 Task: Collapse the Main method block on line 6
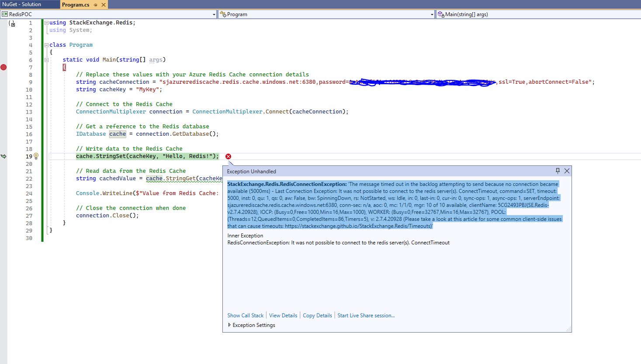(x=46, y=60)
